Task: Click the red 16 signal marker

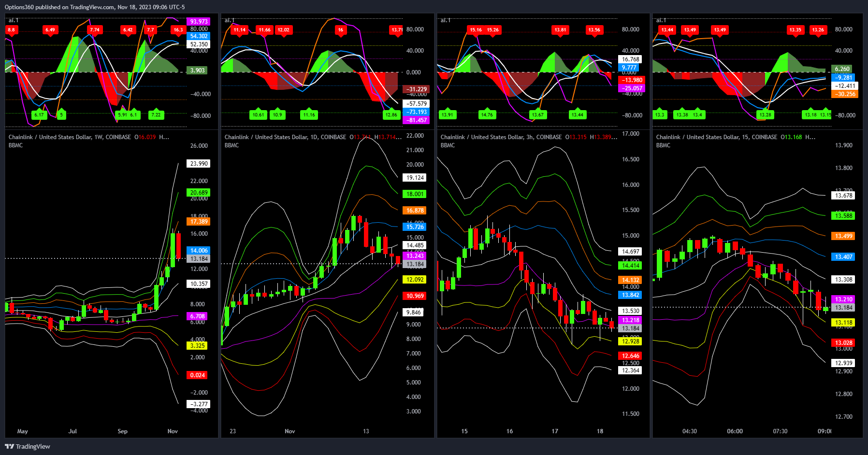Action: pyautogui.click(x=341, y=30)
